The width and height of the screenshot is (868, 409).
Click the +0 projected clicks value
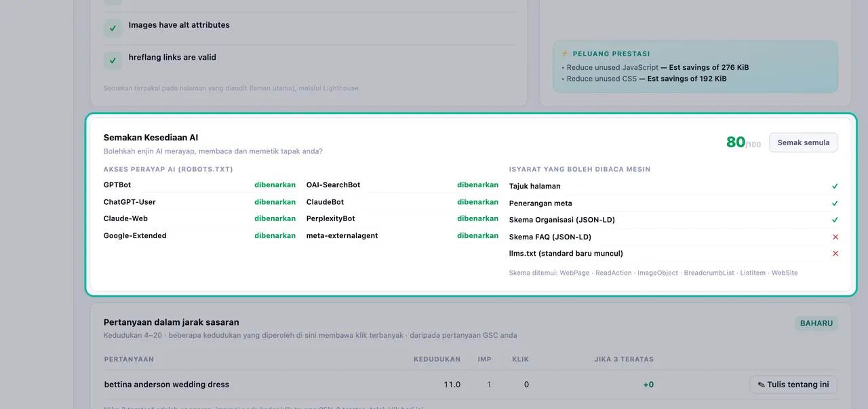click(x=649, y=385)
